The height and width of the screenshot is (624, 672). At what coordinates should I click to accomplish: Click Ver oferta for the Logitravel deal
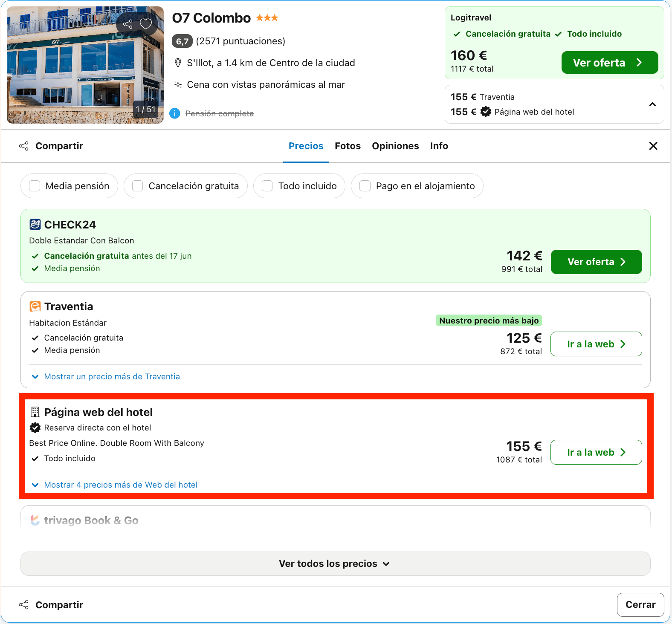click(610, 63)
